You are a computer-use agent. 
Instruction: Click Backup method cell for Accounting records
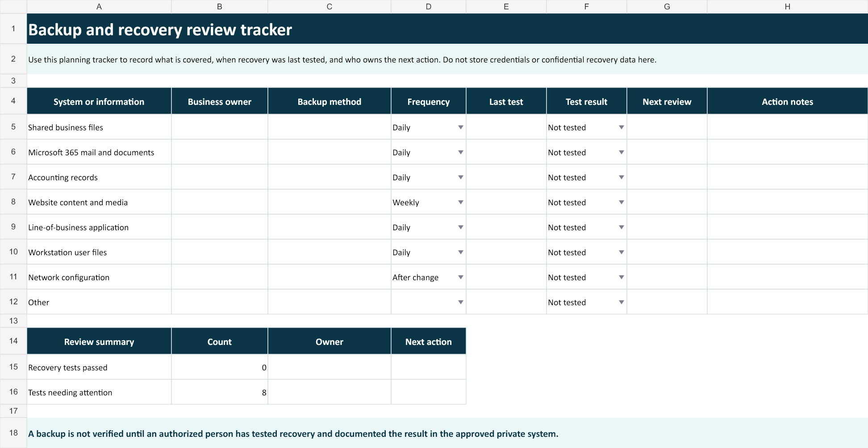pos(330,177)
